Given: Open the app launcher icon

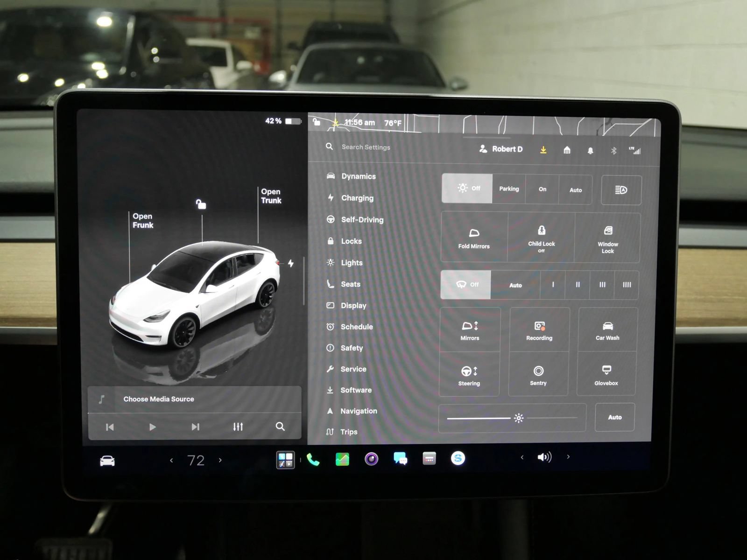Looking at the screenshot, I should click(285, 460).
